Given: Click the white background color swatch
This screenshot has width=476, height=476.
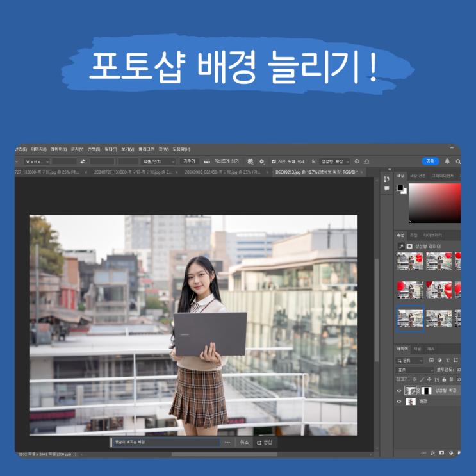Looking at the screenshot, I should click(405, 192).
